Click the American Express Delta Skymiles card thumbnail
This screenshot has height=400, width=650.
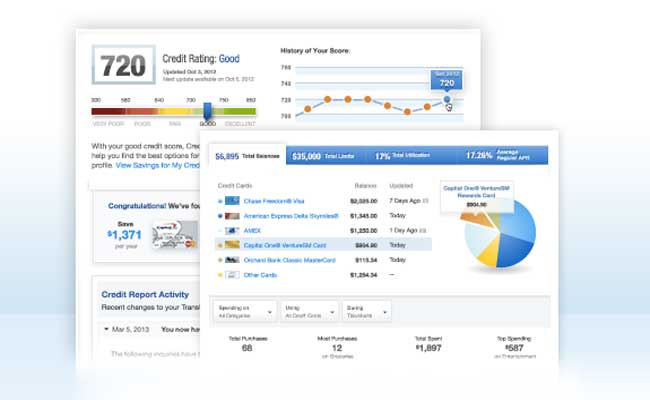[232, 216]
